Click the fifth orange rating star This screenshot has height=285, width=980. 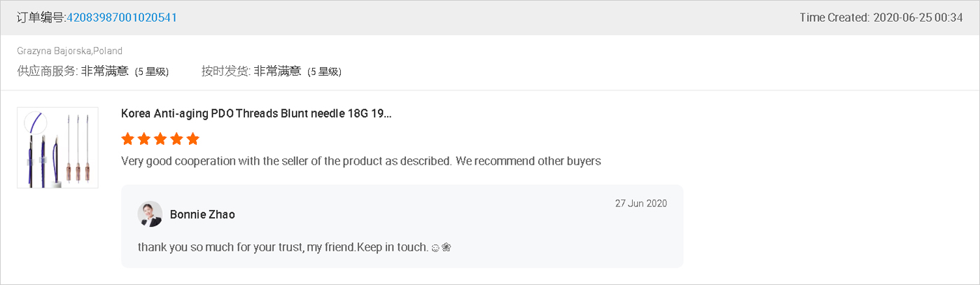coord(193,139)
